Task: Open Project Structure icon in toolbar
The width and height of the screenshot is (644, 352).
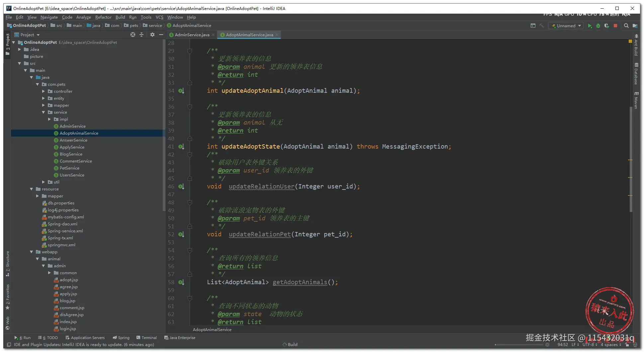Action: [x=635, y=26]
